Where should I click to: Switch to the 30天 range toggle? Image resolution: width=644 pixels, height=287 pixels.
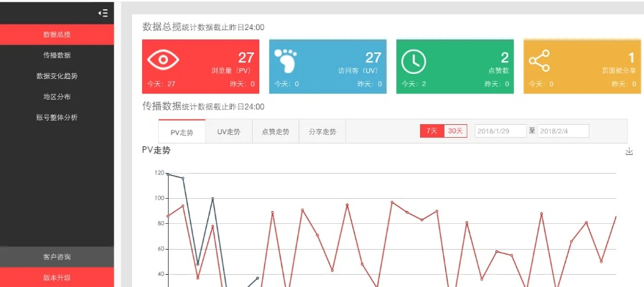(x=456, y=131)
